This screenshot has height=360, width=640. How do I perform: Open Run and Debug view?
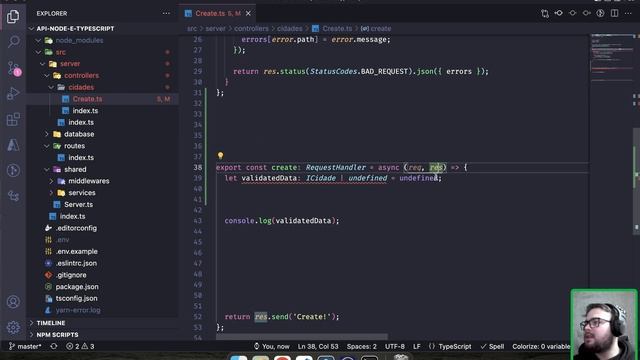point(13,93)
